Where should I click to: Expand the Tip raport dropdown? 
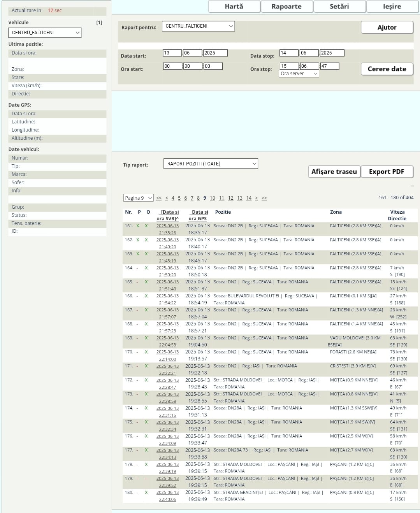click(211, 164)
